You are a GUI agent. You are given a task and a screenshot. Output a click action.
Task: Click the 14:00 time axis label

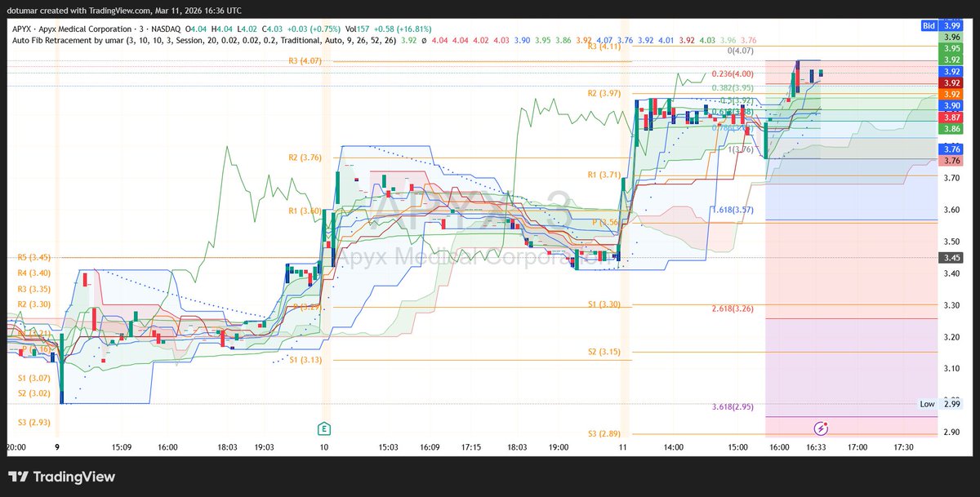(675, 447)
